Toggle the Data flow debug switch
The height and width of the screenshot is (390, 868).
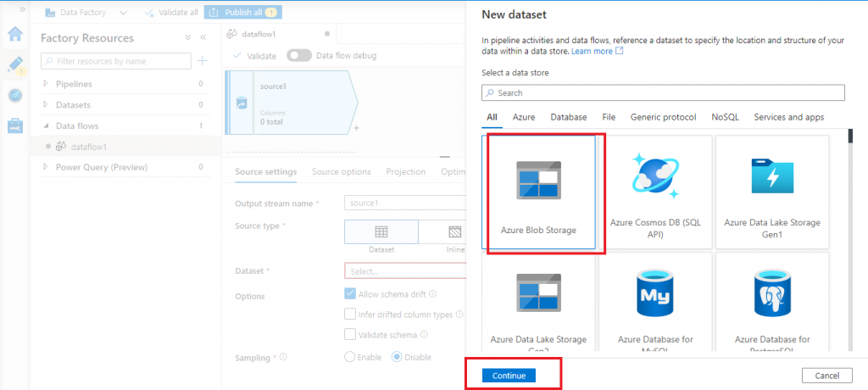click(299, 55)
